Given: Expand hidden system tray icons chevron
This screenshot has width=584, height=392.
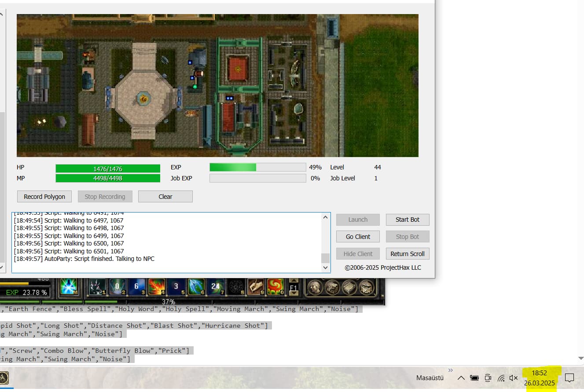Looking at the screenshot, I should [x=461, y=378].
